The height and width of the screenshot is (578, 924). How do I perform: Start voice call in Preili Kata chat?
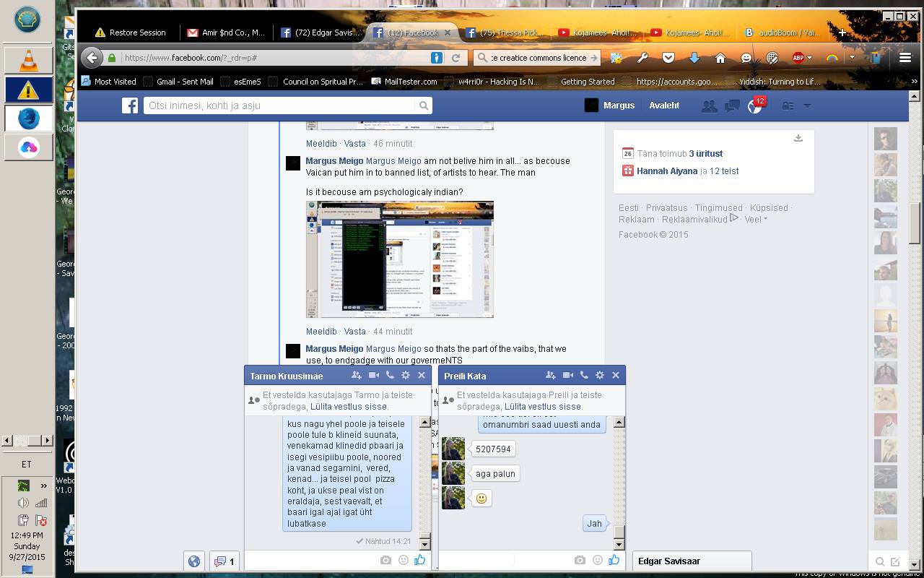(584, 375)
